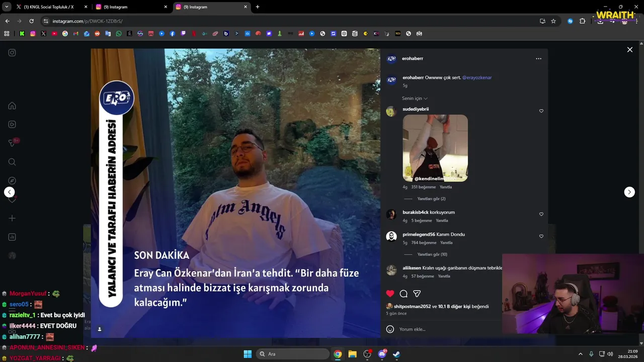Open Messages icon with 9+ badge
Screen dimensions: 644x362
click(x=13, y=143)
